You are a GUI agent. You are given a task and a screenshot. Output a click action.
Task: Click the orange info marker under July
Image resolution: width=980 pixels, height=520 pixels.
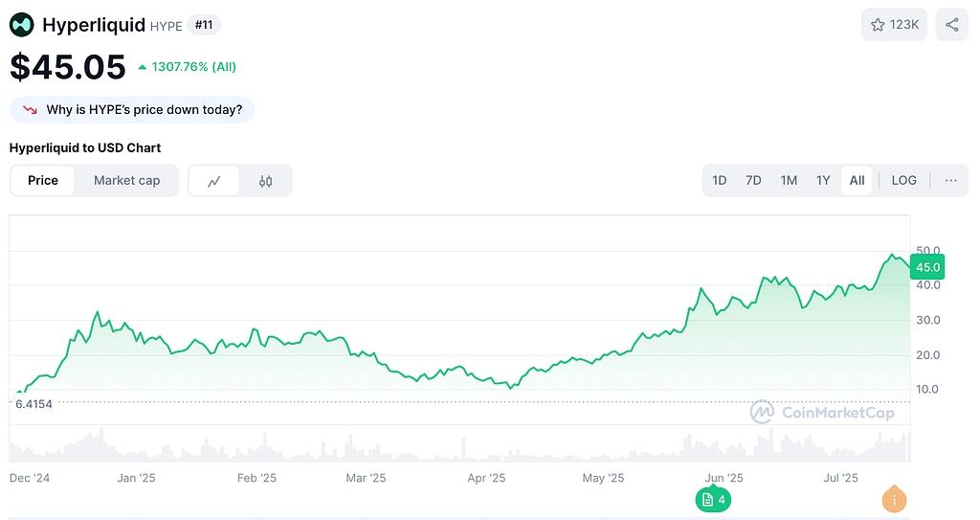[895, 499]
